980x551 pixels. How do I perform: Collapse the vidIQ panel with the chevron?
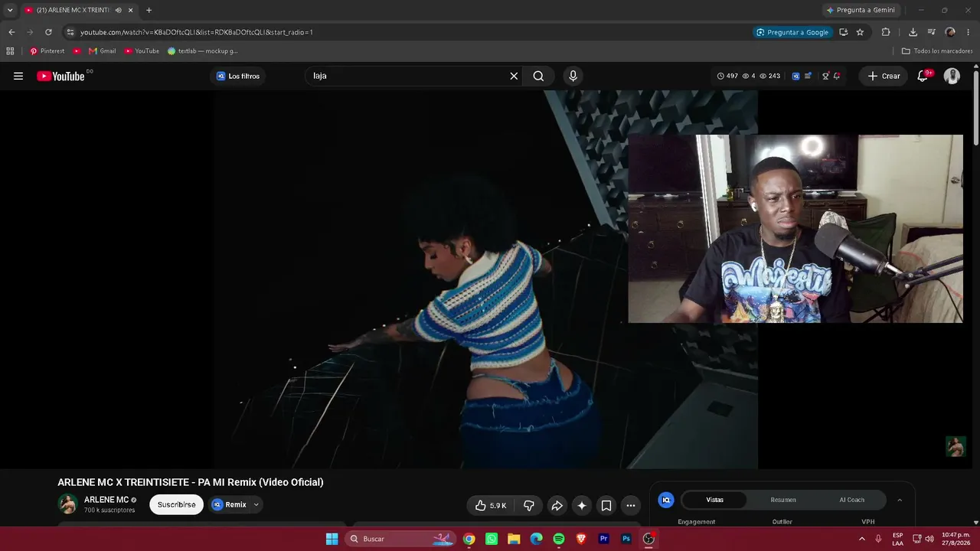tap(900, 500)
